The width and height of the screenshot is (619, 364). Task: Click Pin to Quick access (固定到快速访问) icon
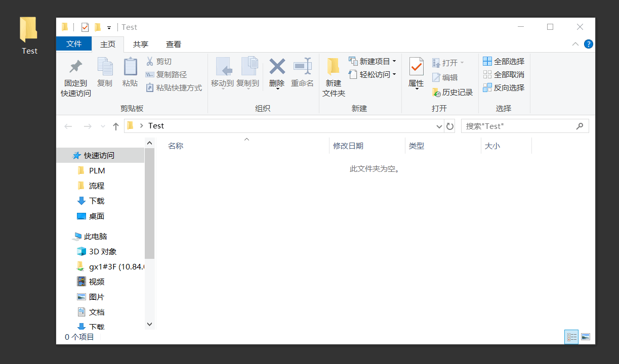[75, 67]
